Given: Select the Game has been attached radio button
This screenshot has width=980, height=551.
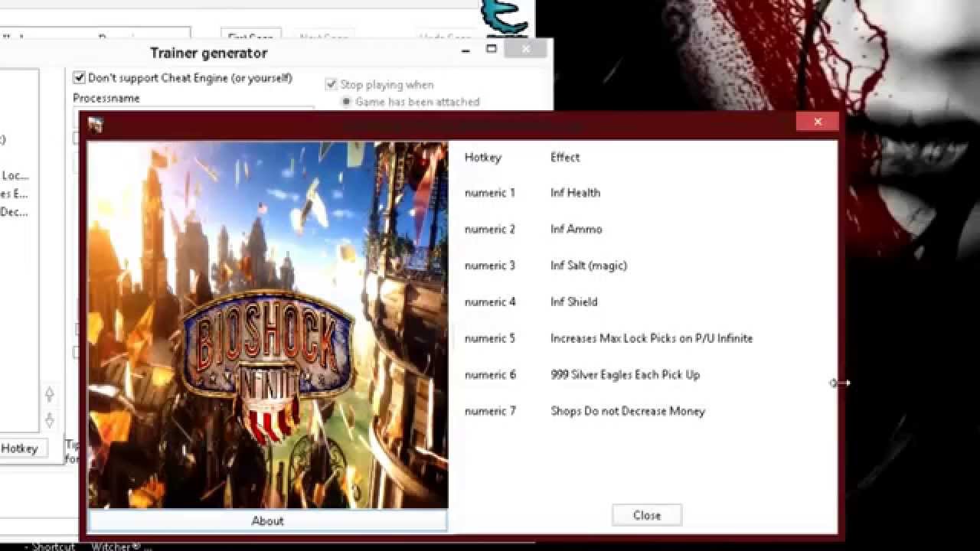Looking at the screenshot, I should pyautogui.click(x=346, y=101).
